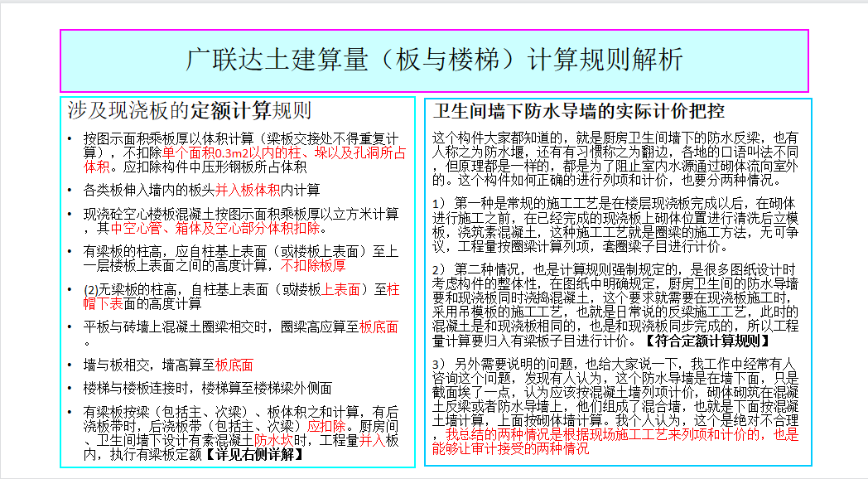868x479 pixels.
Task: Click the bold note 【符合定额计算规则】
Action: pos(707,341)
